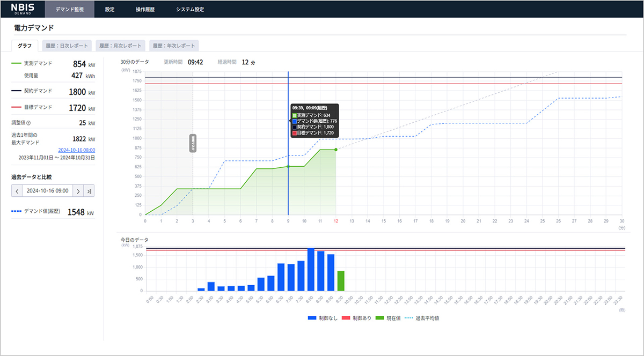Click the green data point at minute 12
Image resolution: width=644 pixels, height=356 pixels.
click(336, 150)
